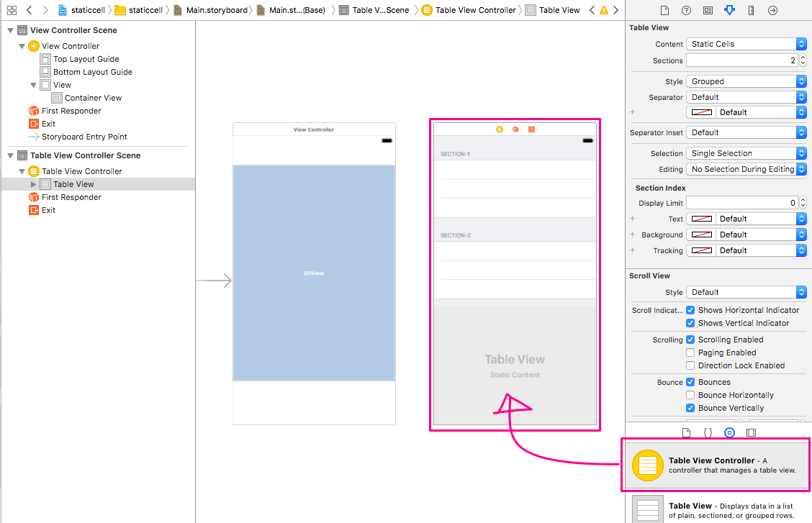Select Table View row in outline
This screenshot has height=523, width=812.
pyautogui.click(x=99, y=184)
